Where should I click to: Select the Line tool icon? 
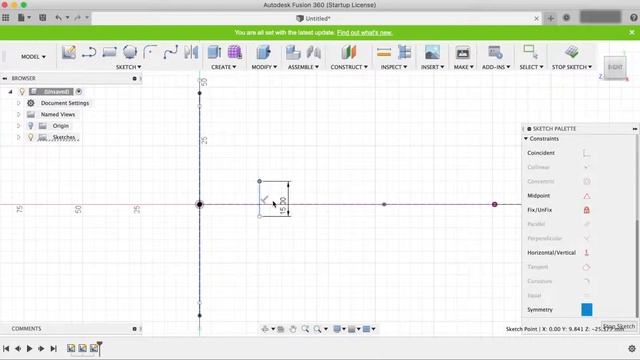tap(89, 52)
